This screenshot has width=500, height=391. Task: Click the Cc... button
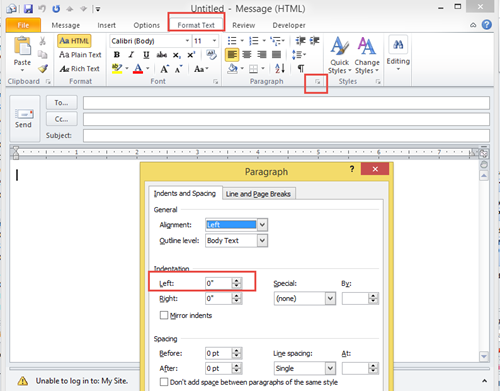(61, 119)
